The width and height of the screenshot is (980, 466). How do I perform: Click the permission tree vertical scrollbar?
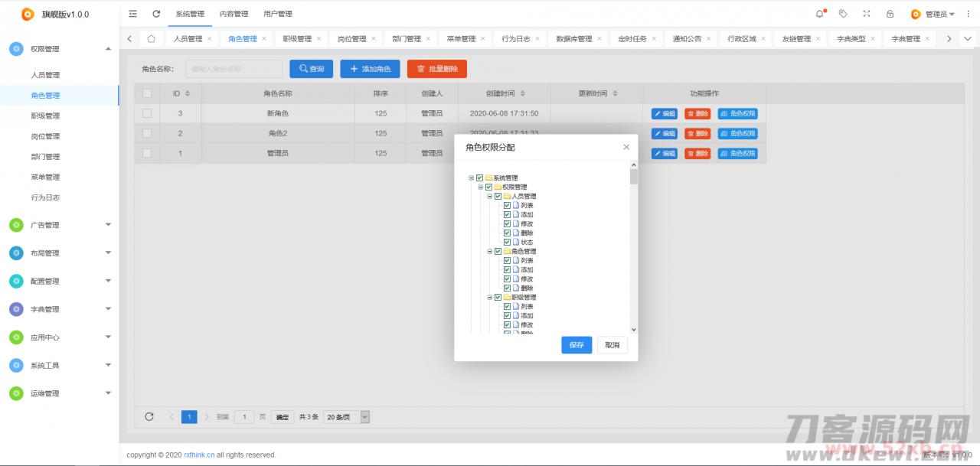(633, 245)
